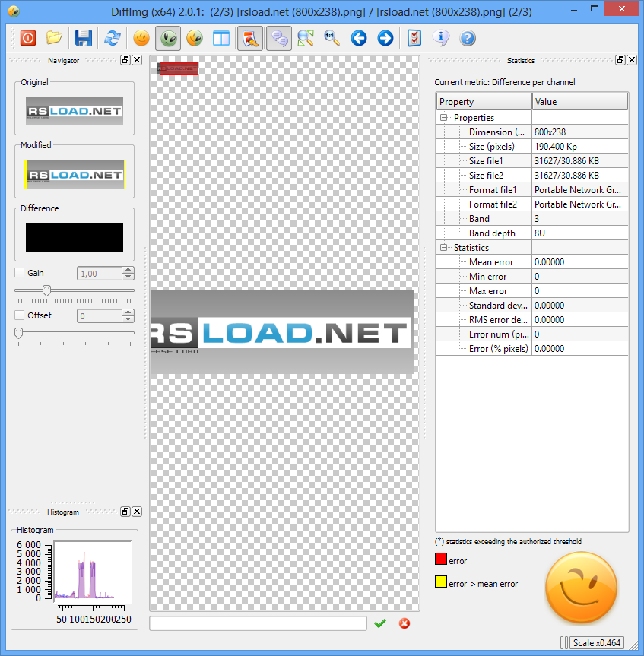The height and width of the screenshot is (656, 644).
Task: Show modified image via alien face icon
Action: 168,38
